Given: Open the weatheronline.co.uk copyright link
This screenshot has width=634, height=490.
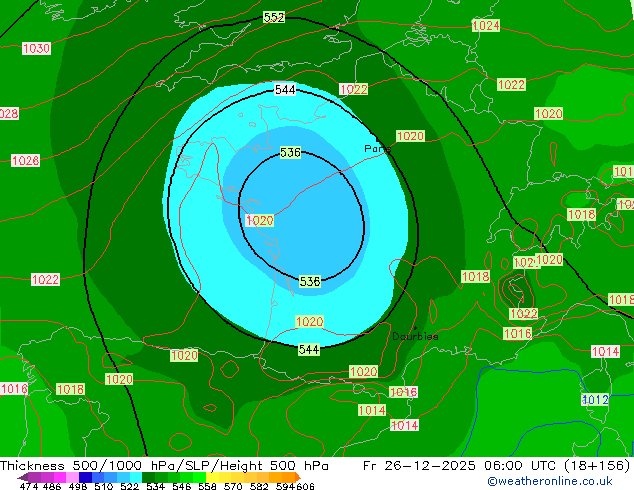Looking at the screenshot, I should coord(550,481).
